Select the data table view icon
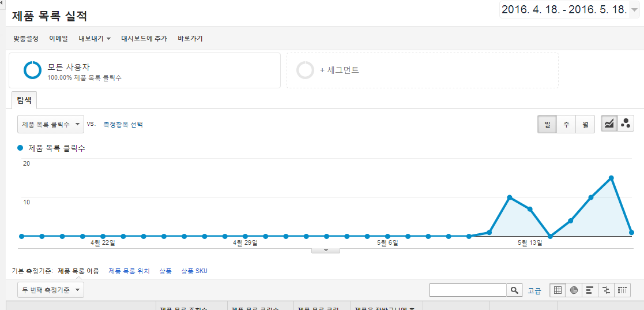 pos(558,290)
